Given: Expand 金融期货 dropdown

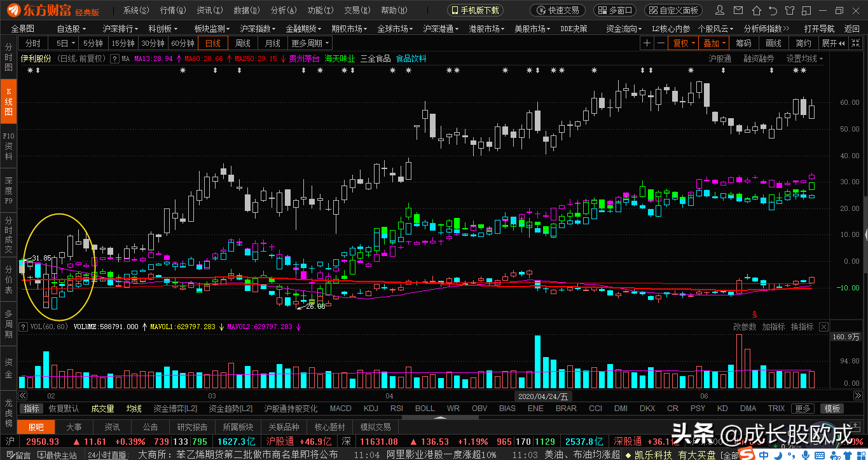Looking at the screenshot, I should (x=304, y=29).
